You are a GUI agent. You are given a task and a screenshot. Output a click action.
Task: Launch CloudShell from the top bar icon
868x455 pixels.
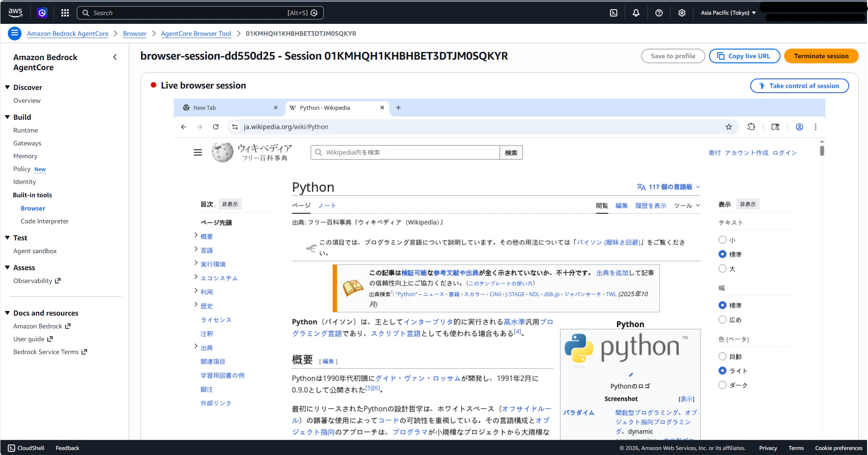coord(614,13)
